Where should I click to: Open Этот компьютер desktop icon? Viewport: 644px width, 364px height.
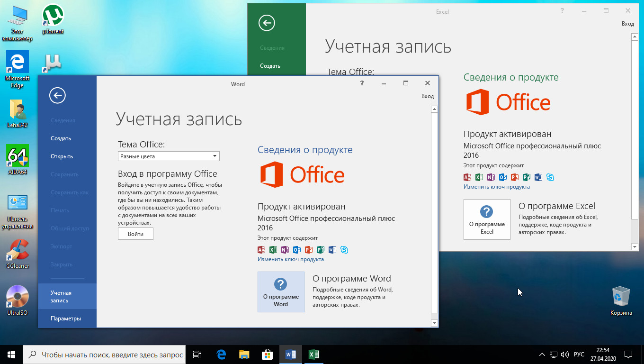(18, 23)
